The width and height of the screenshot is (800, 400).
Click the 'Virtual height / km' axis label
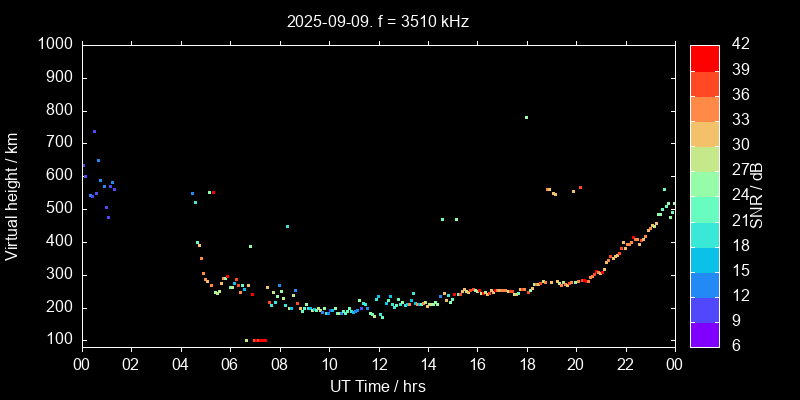(x=12, y=196)
